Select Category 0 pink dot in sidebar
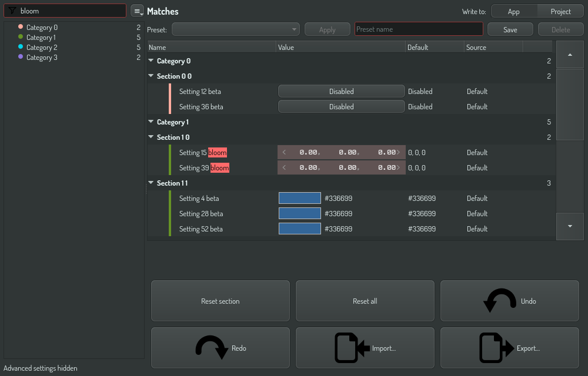The width and height of the screenshot is (588, 376). 21,27
